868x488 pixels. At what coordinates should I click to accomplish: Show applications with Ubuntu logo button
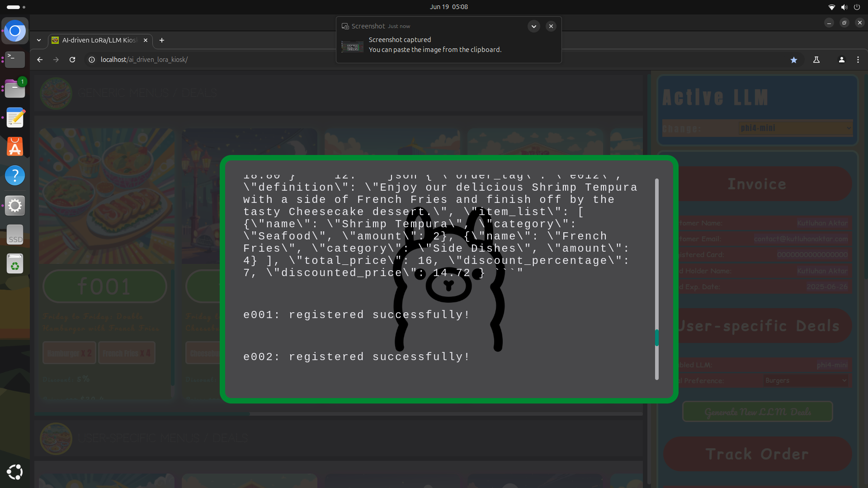pos(15,472)
